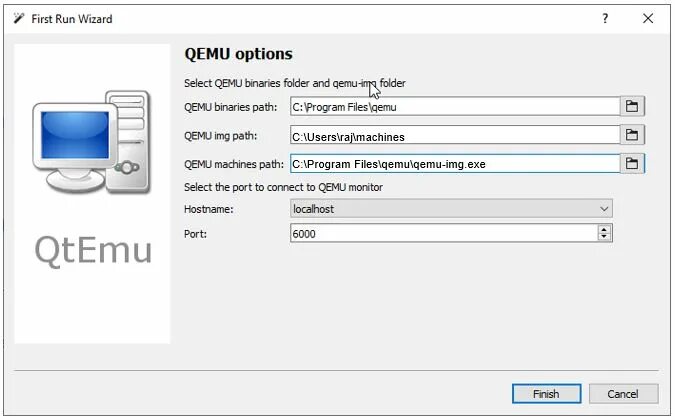
Task: Close the First Run Wizard window
Action: click(648, 19)
